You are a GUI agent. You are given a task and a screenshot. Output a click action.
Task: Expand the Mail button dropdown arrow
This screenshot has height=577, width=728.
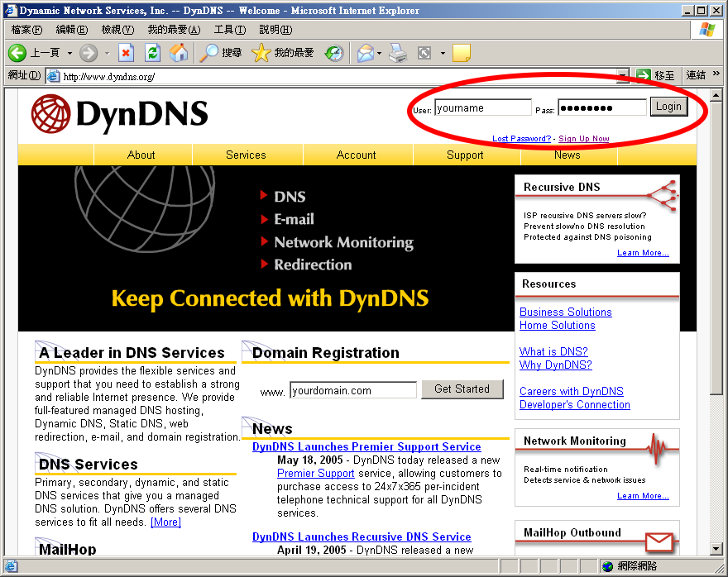click(380, 53)
